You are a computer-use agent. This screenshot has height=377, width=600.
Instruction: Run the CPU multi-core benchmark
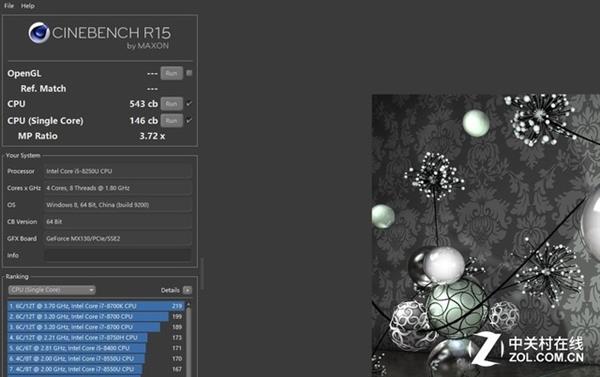[171, 104]
